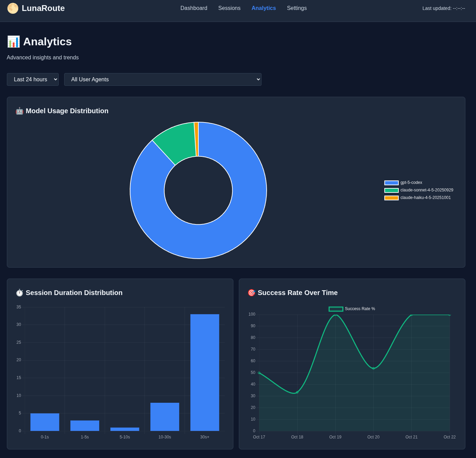Image resolution: width=476 pixels, height=458 pixels.
Task: Expand the All User Agents filter dropdown
Action: tap(163, 80)
